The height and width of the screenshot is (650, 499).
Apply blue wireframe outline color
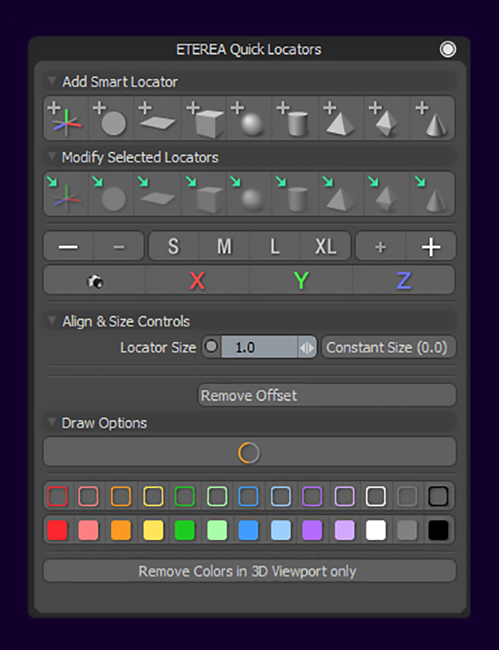pyautogui.click(x=248, y=496)
